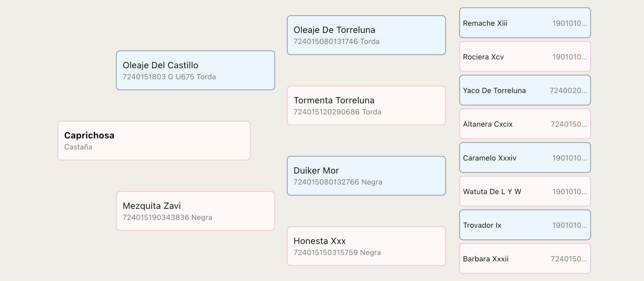Click the Remache Xiii ancestor entry
The width and height of the screenshot is (644, 281).
pyautogui.click(x=525, y=23)
